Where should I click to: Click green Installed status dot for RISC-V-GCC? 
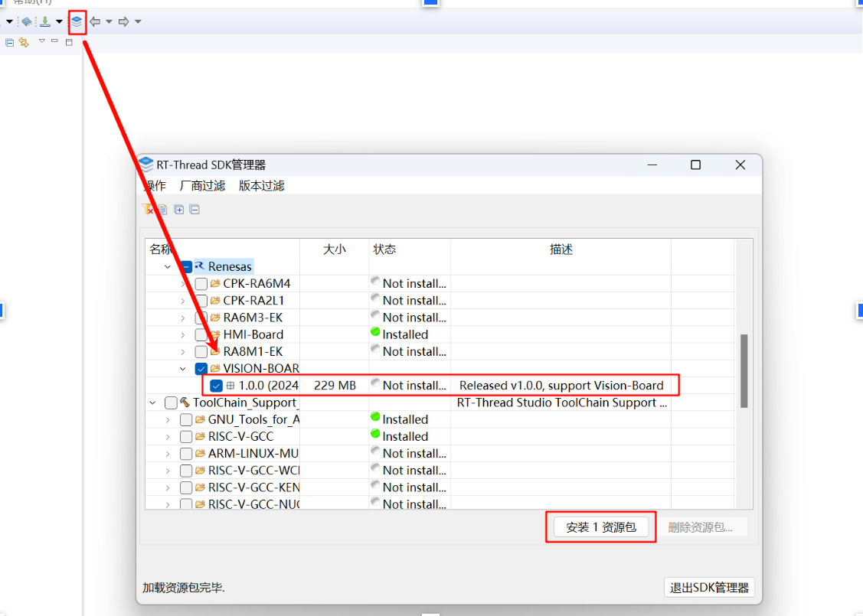pyautogui.click(x=375, y=433)
